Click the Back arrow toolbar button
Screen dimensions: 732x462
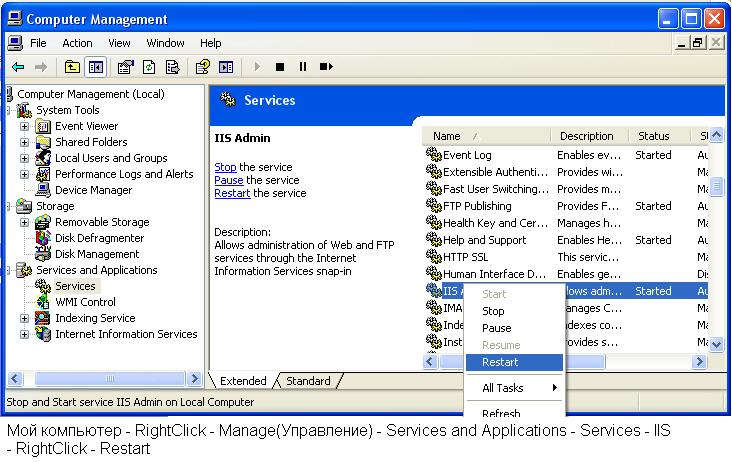(18, 67)
